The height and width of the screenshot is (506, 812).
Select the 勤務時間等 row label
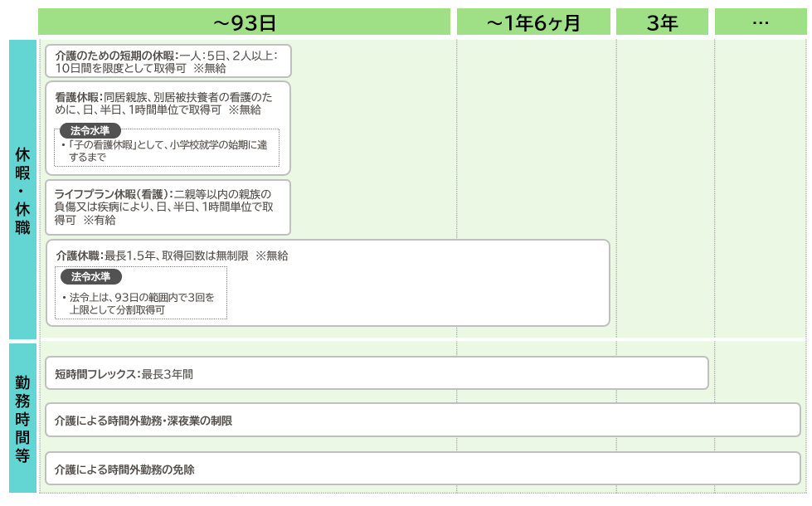click(x=22, y=418)
